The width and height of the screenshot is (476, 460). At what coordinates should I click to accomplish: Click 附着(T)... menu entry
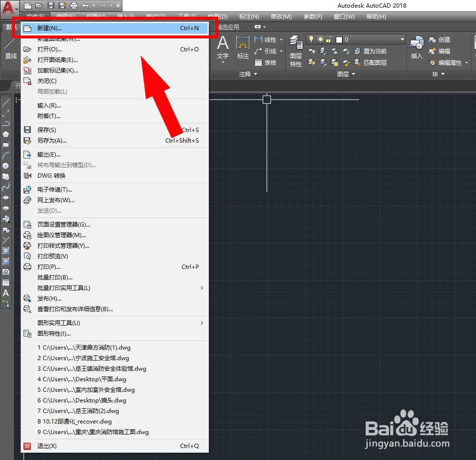click(x=115, y=116)
